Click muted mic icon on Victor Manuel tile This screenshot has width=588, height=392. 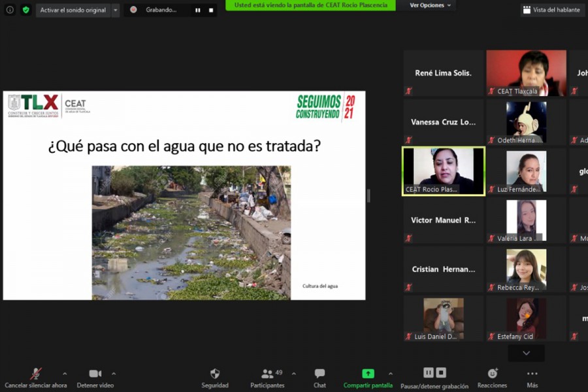[409, 238]
